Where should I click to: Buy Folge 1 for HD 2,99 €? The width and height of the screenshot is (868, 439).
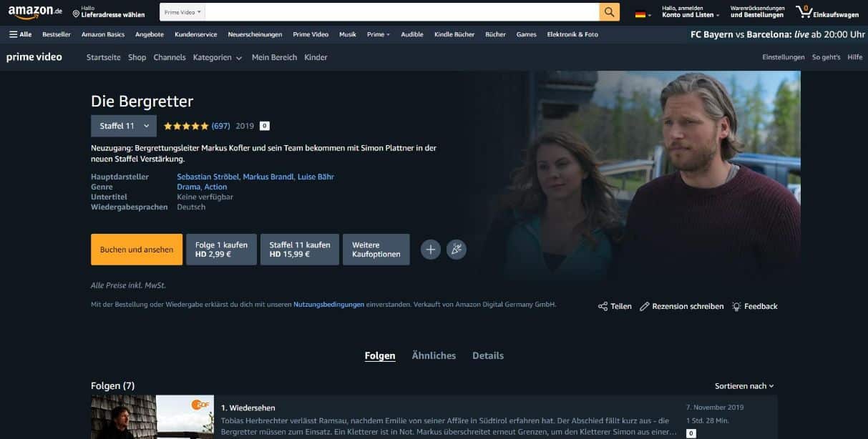click(221, 250)
